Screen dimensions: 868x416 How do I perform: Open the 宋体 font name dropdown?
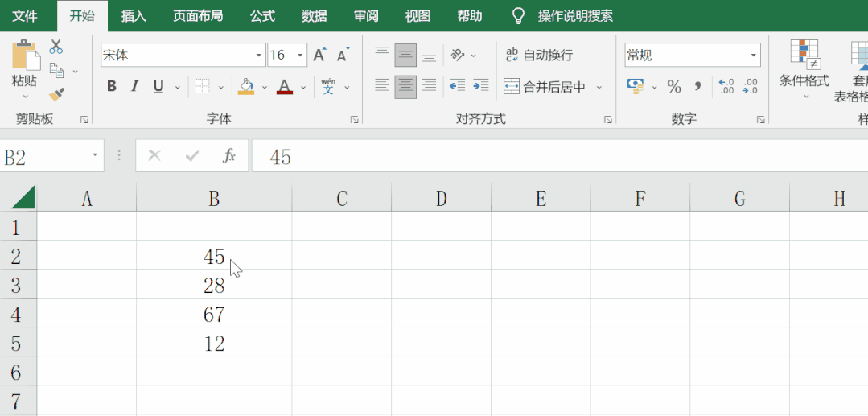[x=259, y=56]
